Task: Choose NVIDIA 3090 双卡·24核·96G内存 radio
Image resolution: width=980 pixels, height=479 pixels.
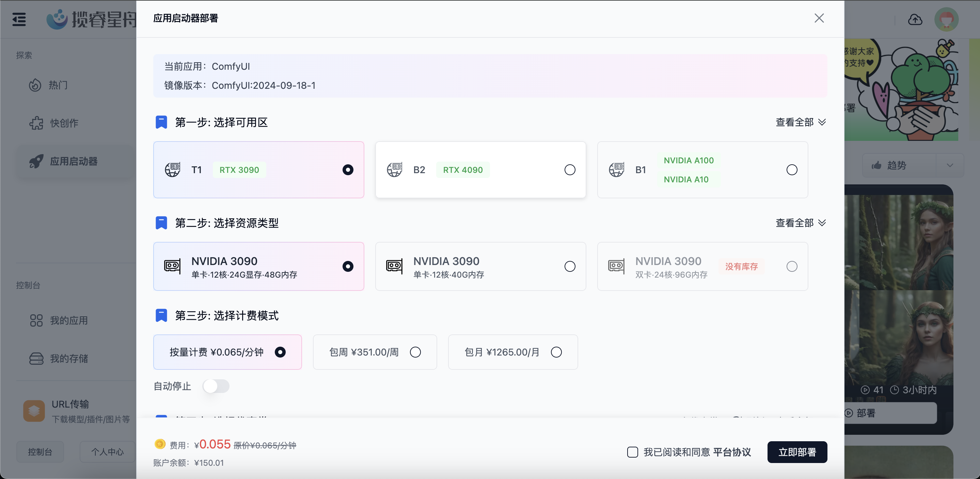Action: (x=792, y=266)
